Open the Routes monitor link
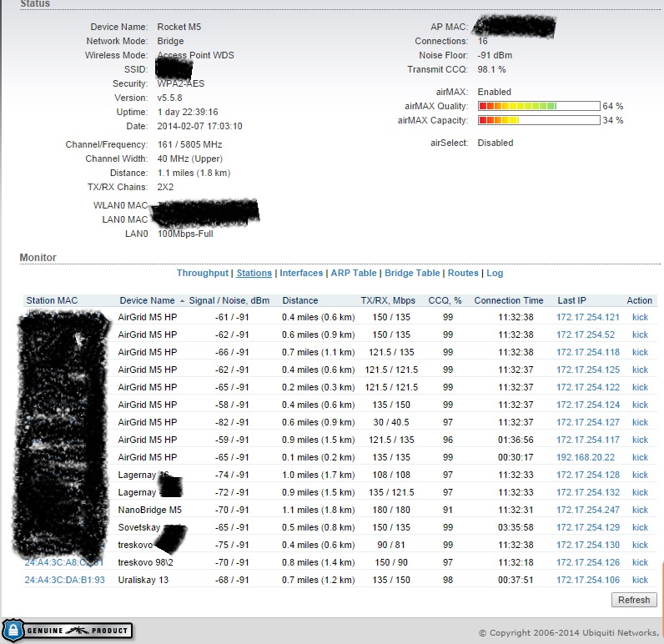 [463, 273]
